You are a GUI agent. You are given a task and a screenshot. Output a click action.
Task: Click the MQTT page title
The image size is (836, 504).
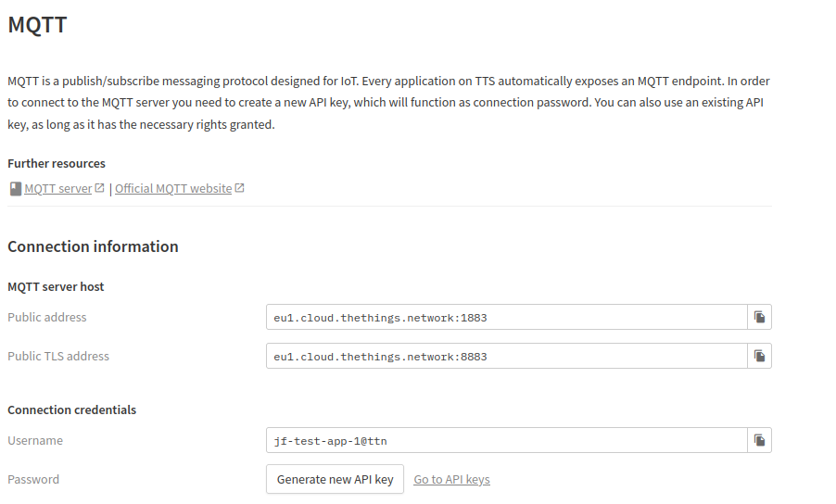click(x=37, y=24)
